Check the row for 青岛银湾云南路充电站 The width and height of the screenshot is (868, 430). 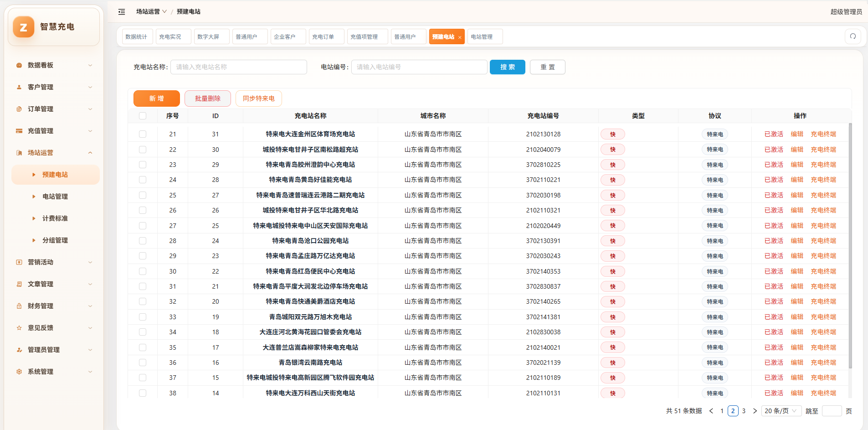[143, 363]
